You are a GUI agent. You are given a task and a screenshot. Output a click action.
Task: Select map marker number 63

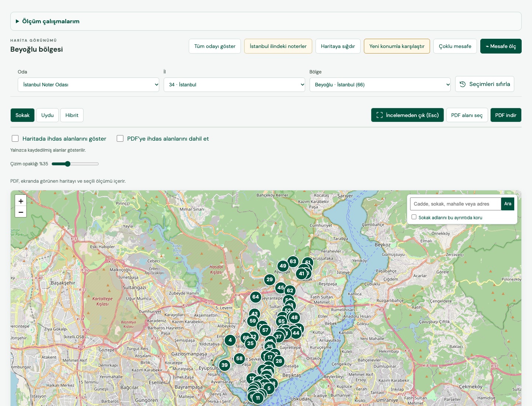[x=293, y=262]
